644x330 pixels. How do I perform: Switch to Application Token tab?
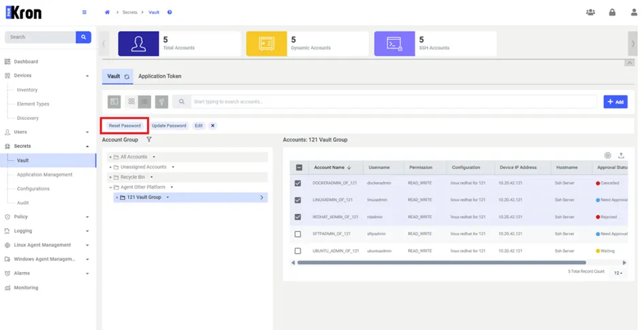pyautogui.click(x=159, y=76)
